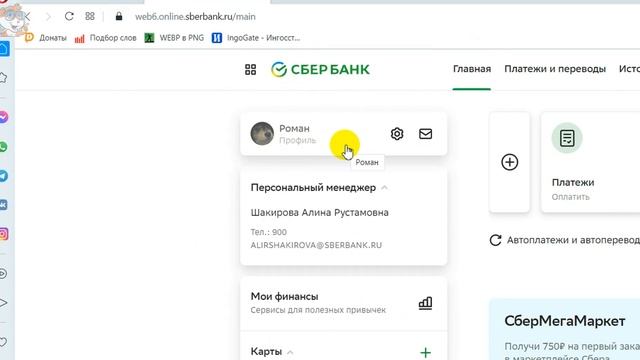Open profile settings gear icon
Viewport: 640px width, 360px height.
397,134
